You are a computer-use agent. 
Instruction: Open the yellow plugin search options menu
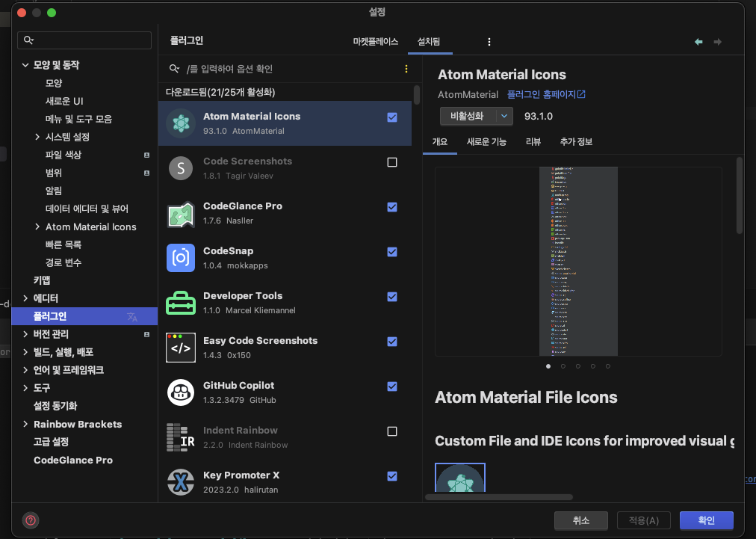tap(406, 69)
